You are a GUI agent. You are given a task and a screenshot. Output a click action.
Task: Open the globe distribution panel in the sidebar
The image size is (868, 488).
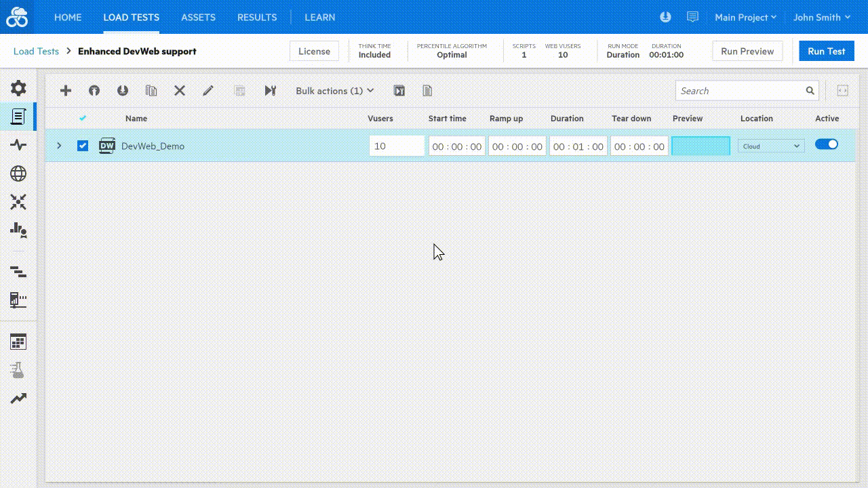(x=18, y=174)
